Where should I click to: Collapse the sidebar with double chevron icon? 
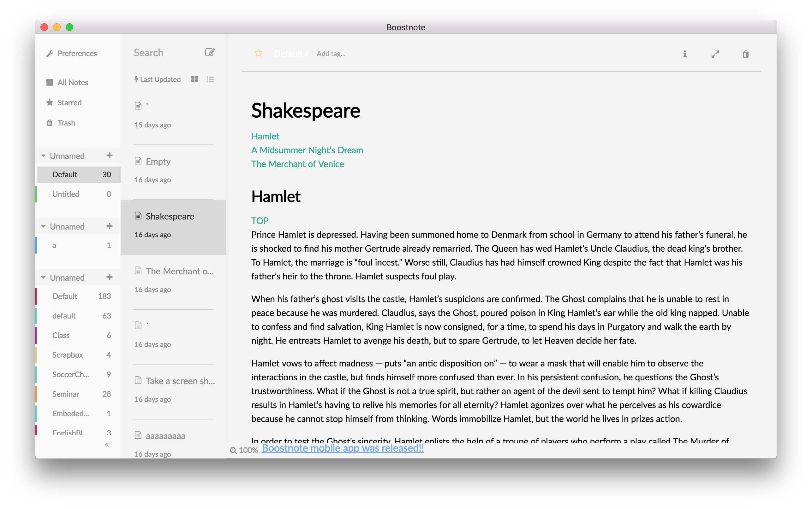[x=107, y=445]
